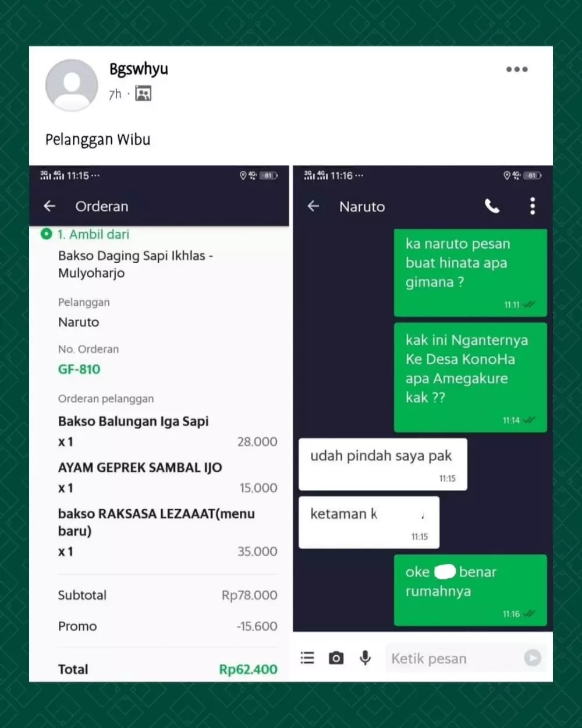Tap the microphone voice message icon

point(365,658)
